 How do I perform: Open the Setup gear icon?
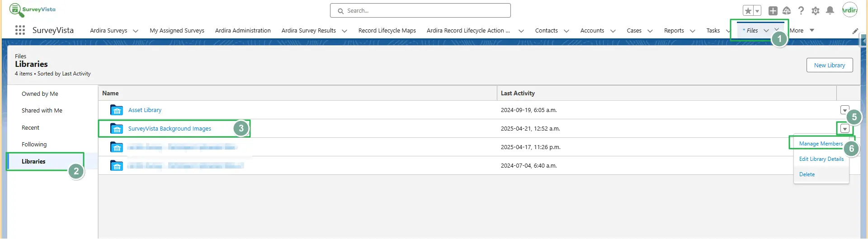tap(816, 10)
